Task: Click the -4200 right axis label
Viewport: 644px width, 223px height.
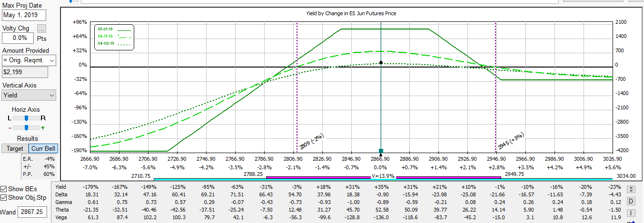Action: (x=622, y=151)
